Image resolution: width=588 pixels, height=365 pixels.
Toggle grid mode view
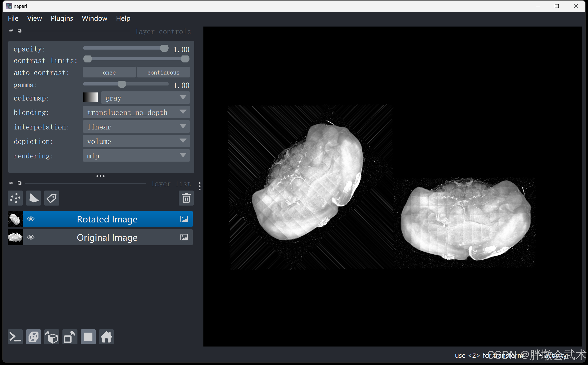click(x=88, y=337)
